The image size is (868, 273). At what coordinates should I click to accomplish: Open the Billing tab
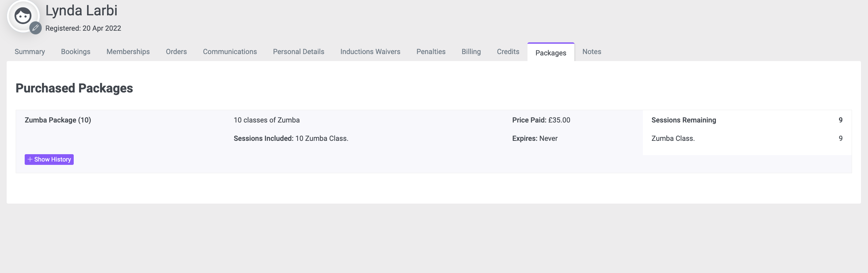pos(471,52)
